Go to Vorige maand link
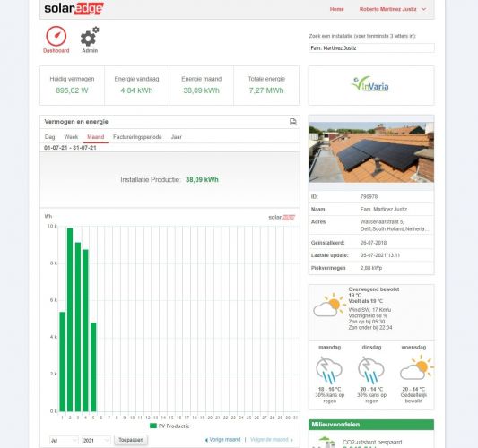Screen dimensions: 478x448 pyautogui.click(x=222, y=439)
